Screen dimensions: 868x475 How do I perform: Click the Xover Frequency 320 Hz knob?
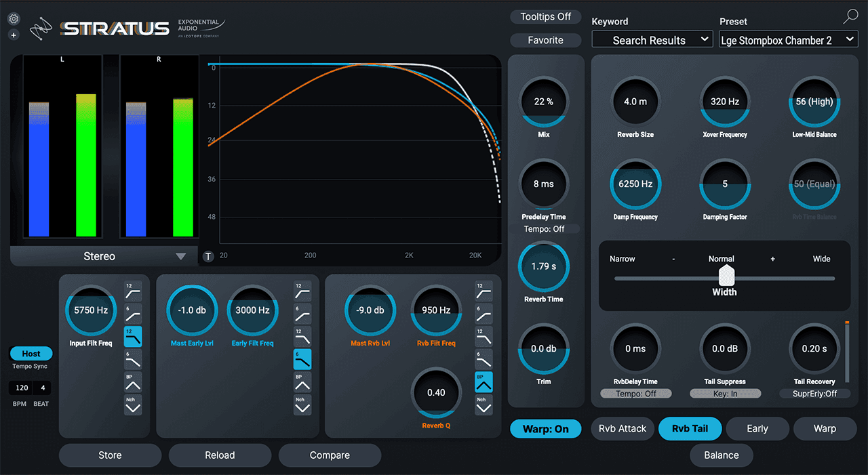(x=725, y=102)
